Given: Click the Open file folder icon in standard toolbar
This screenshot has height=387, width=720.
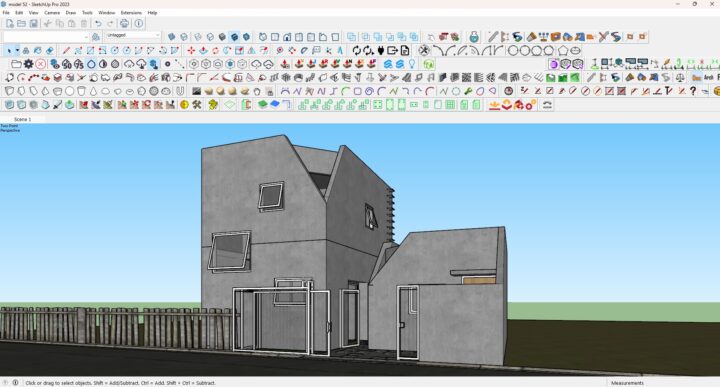Looking at the screenshot, I should [x=22, y=23].
